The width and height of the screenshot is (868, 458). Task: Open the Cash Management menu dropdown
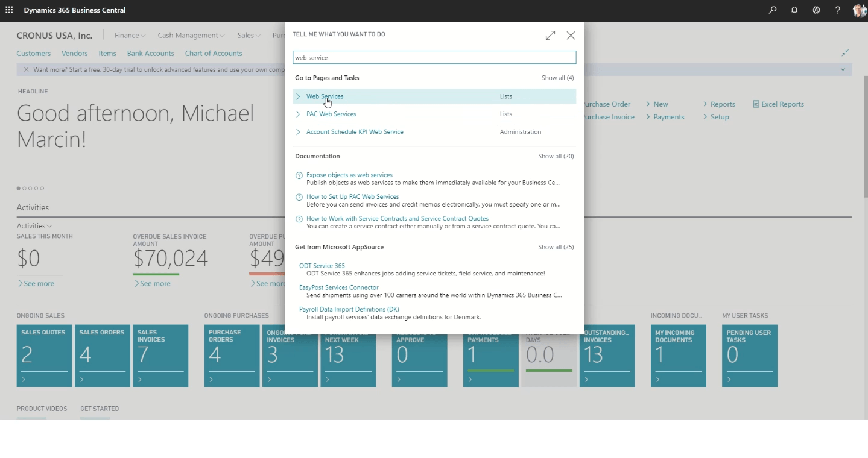191,36
